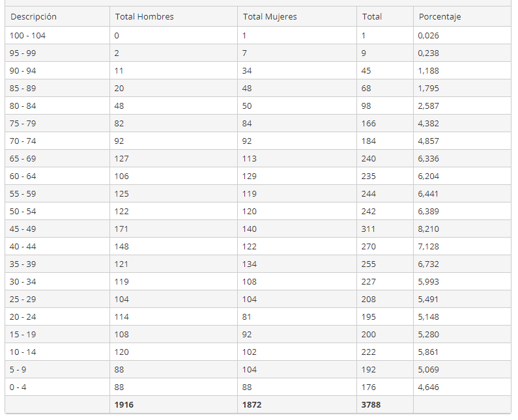This screenshot has width=518, height=420.
Task: Click the total 311 cell
Action: [369, 229]
